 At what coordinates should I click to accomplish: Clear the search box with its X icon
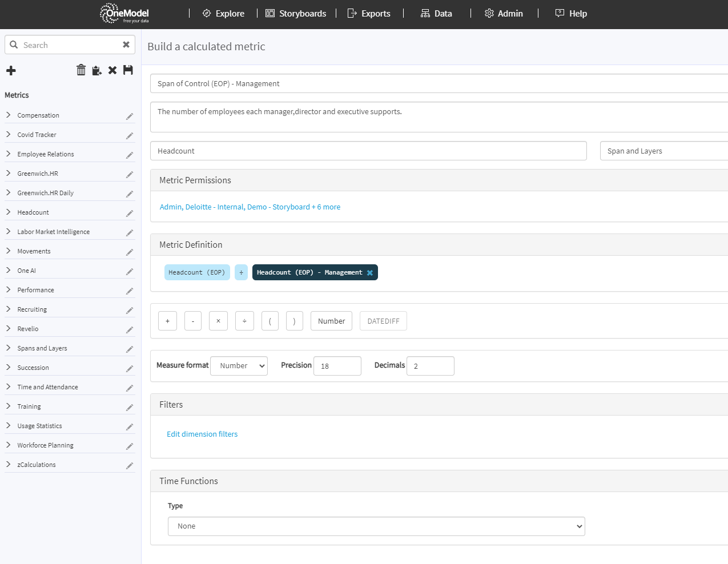(126, 45)
